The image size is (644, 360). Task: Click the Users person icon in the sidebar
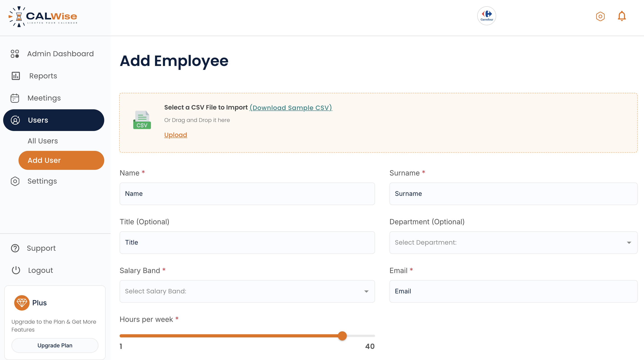pyautogui.click(x=15, y=120)
